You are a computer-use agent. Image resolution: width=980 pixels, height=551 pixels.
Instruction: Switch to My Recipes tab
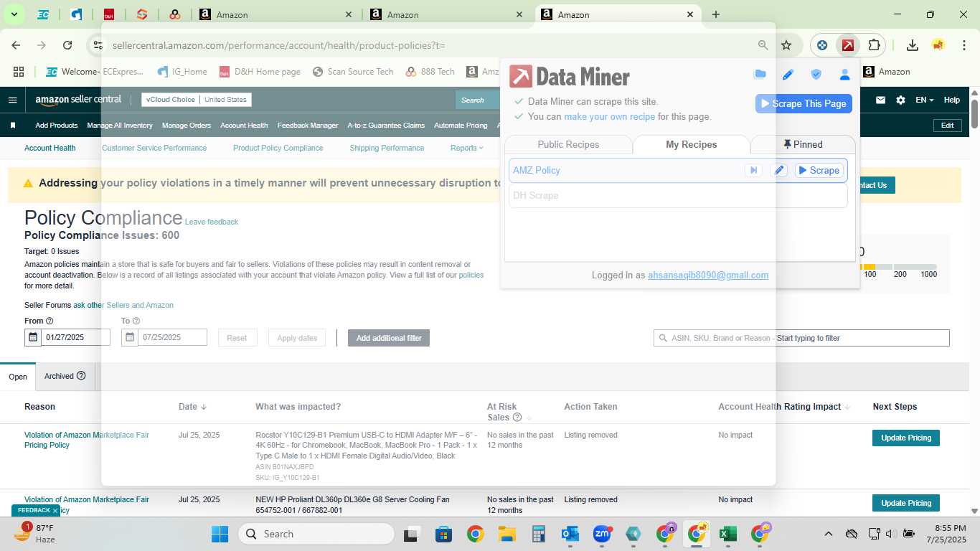click(x=692, y=144)
